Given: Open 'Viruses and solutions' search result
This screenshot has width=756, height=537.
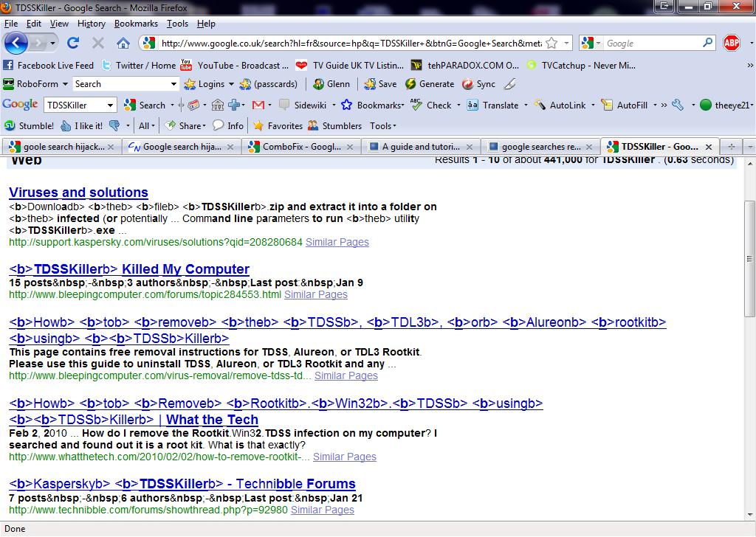Looking at the screenshot, I should [x=78, y=193].
